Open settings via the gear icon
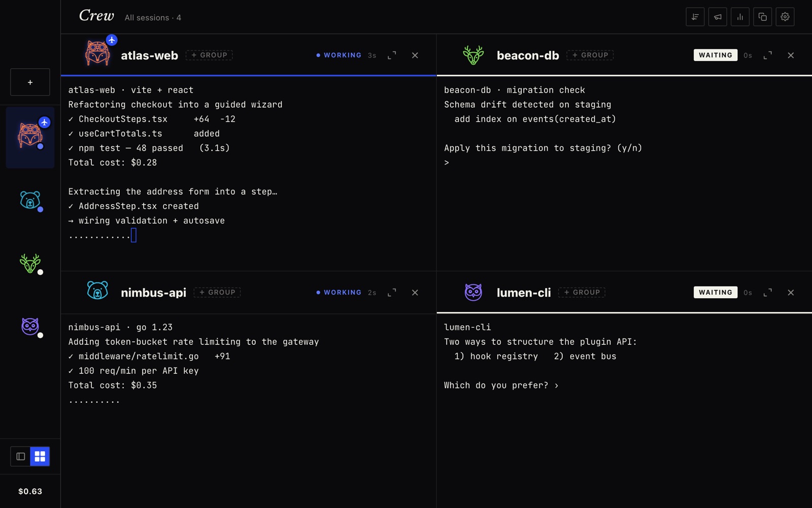This screenshot has width=812, height=508. click(785, 17)
